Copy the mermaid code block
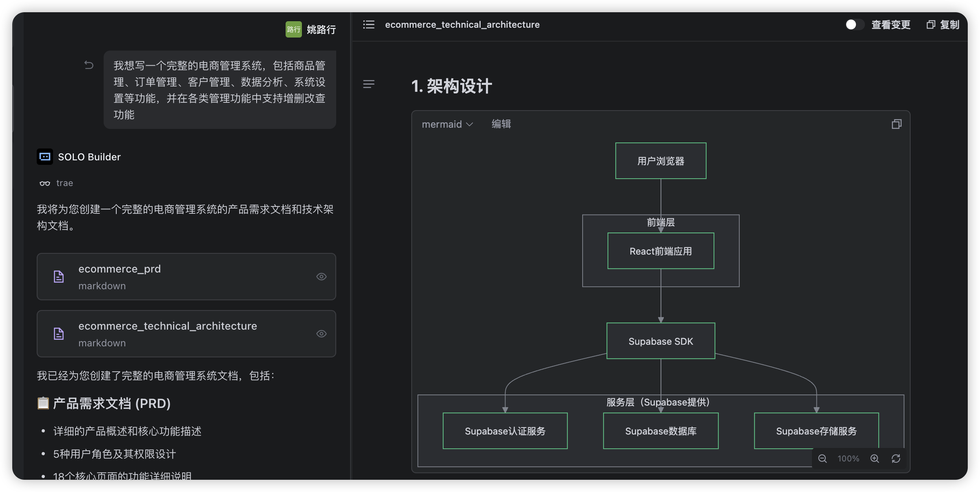Screen dimensions: 980x492 pos(896,124)
